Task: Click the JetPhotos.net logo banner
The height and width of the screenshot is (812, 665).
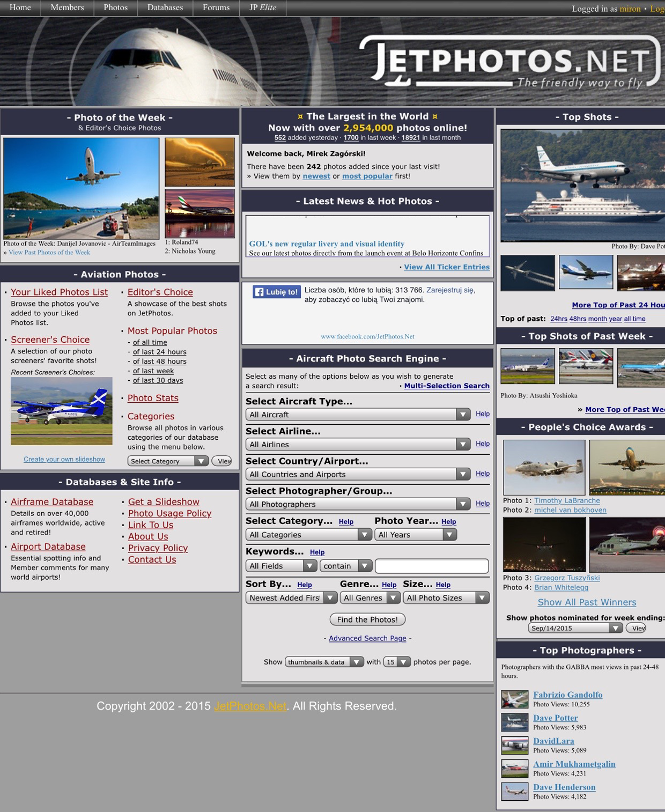Action: 511,62
